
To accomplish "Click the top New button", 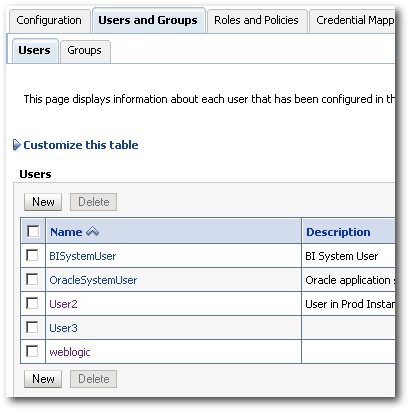I will [43, 202].
